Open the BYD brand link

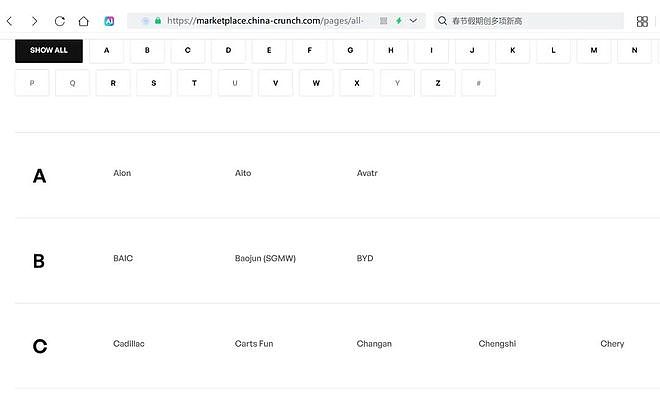[x=365, y=258]
